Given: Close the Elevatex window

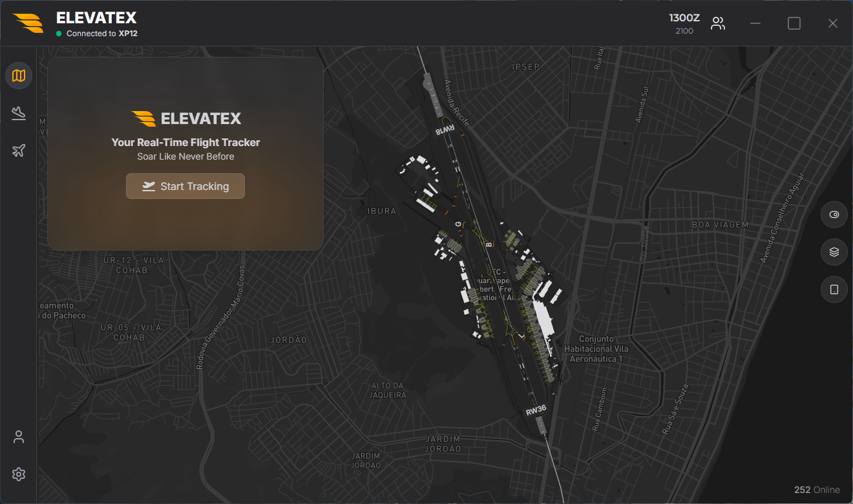Looking at the screenshot, I should [833, 23].
